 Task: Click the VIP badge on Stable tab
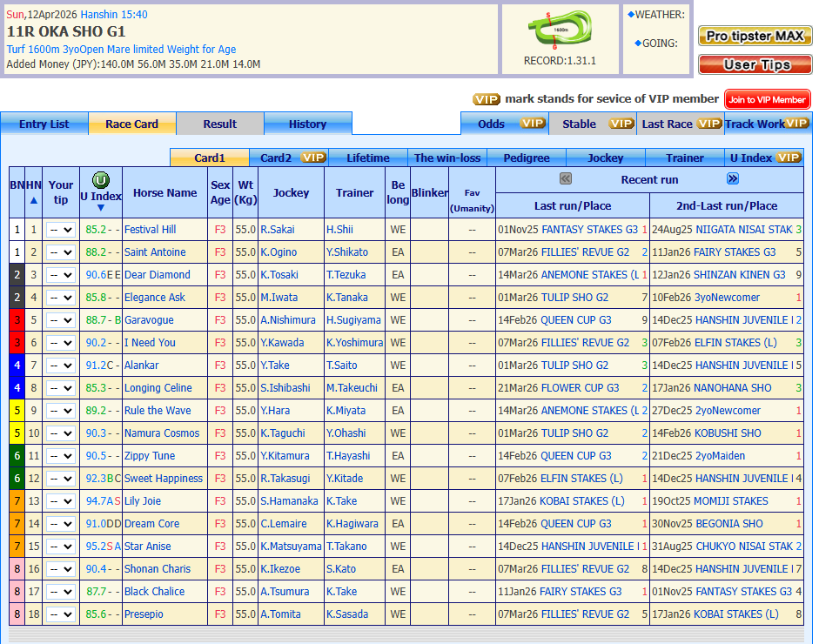pos(621,124)
